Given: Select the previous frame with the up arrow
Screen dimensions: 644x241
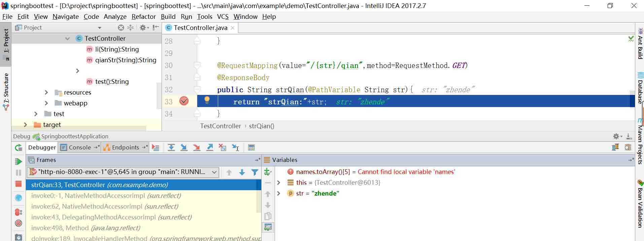Looking at the screenshot, I should click(x=229, y=172).
